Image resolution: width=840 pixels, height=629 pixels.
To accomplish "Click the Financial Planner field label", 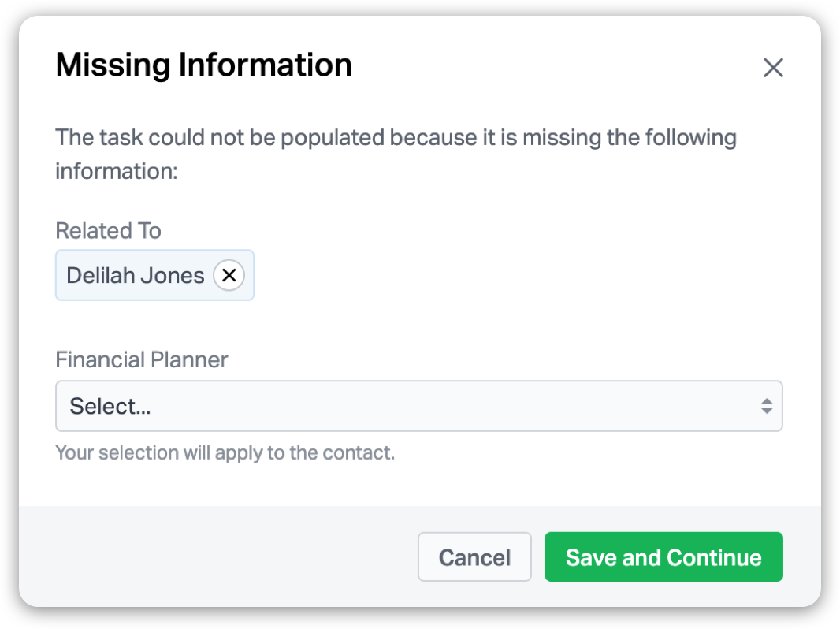I will 142,360.
